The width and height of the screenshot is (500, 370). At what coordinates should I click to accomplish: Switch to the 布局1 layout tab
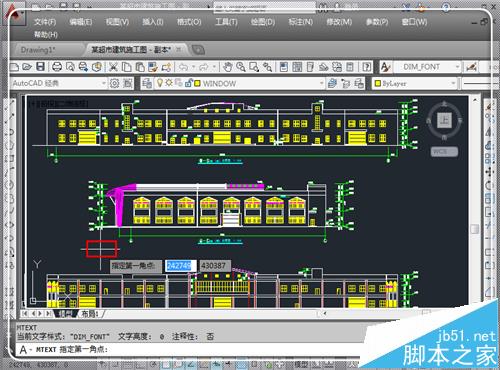90,314
